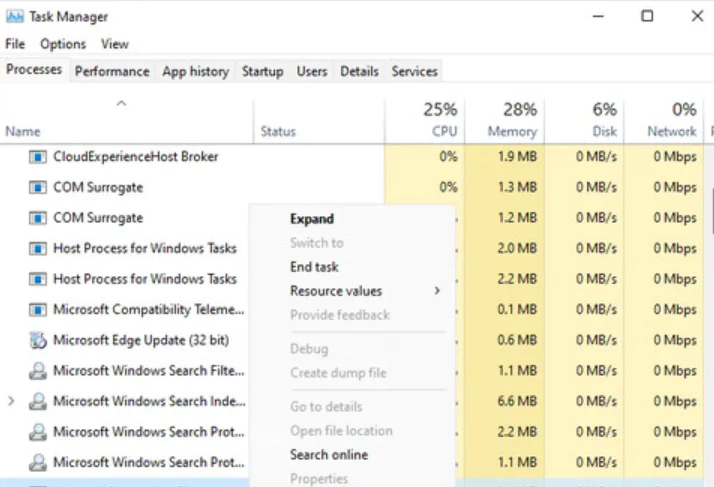Viewport: 714px width, 487px height.
Task: Click the Microsoft Windows Search Filter icon
Action: [x=38, y=371]
